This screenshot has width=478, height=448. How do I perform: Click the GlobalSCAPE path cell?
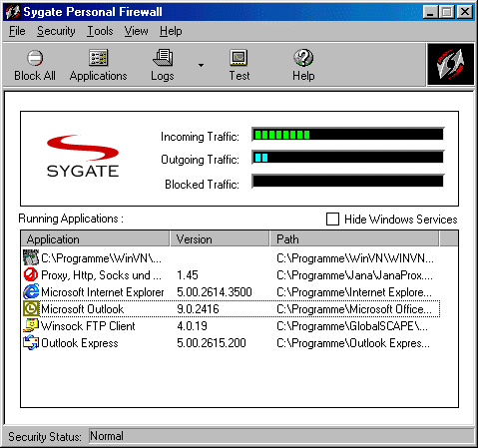tap(352, 326)
